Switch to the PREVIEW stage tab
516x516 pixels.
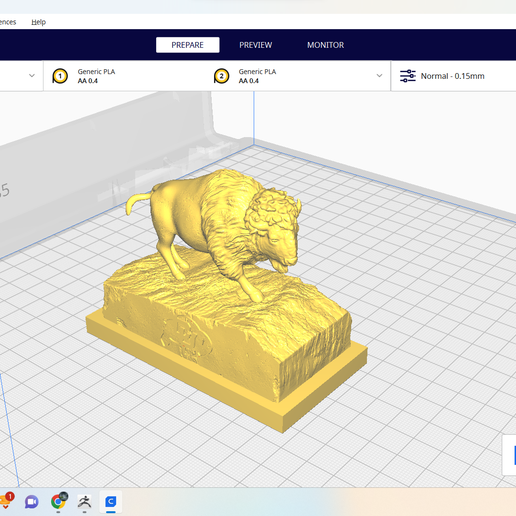256,45
